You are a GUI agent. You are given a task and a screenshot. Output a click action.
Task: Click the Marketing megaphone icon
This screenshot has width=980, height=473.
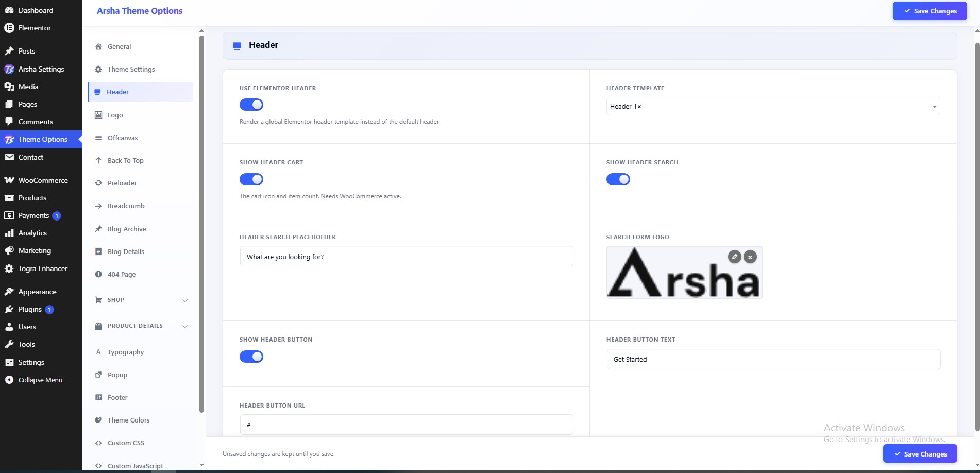click(x=9, y=250)
